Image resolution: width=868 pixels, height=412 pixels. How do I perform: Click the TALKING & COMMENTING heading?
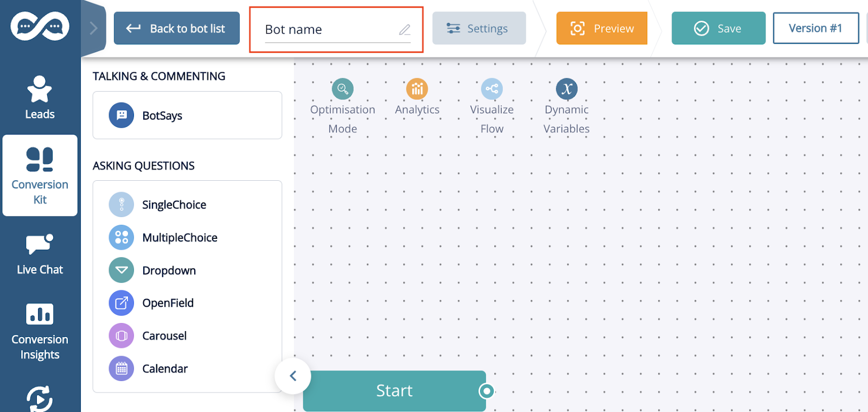tap(159, 76)
